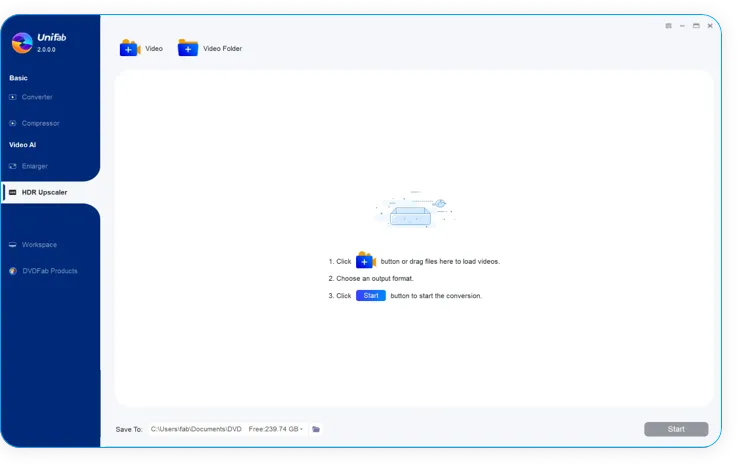Viewport: 738px width, 464px height.
Task: Click the Unifab logo icon
Action: click(22, 43)
